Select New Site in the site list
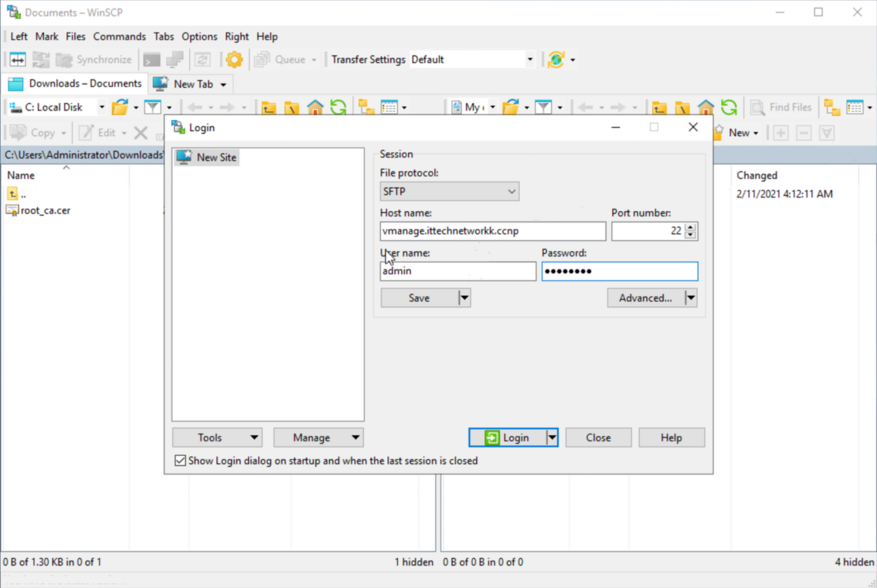Viewport: 877px width, 588px height. tap(207, 157)
